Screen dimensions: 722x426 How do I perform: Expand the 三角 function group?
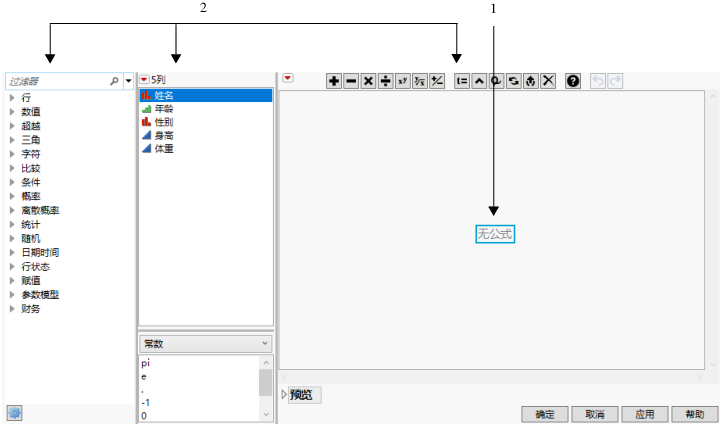click(12, 140)
